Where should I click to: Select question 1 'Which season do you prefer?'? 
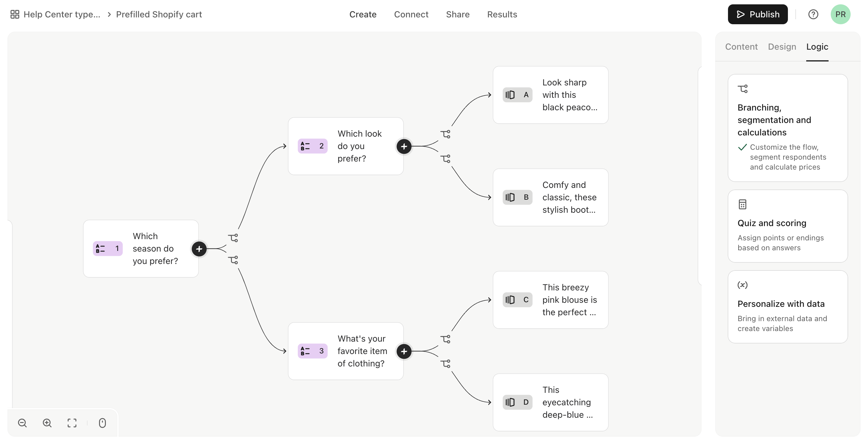pos(141,248)
